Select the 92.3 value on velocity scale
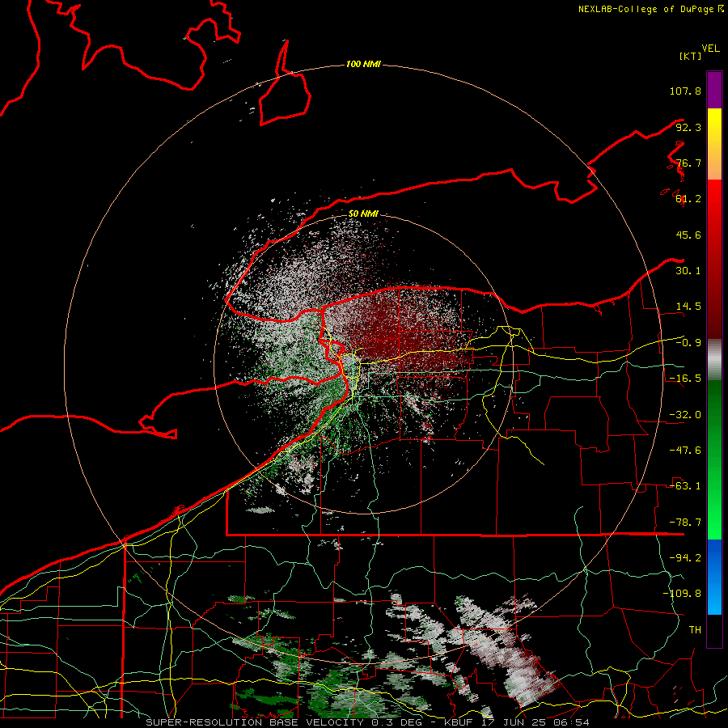 click(688, 127)
